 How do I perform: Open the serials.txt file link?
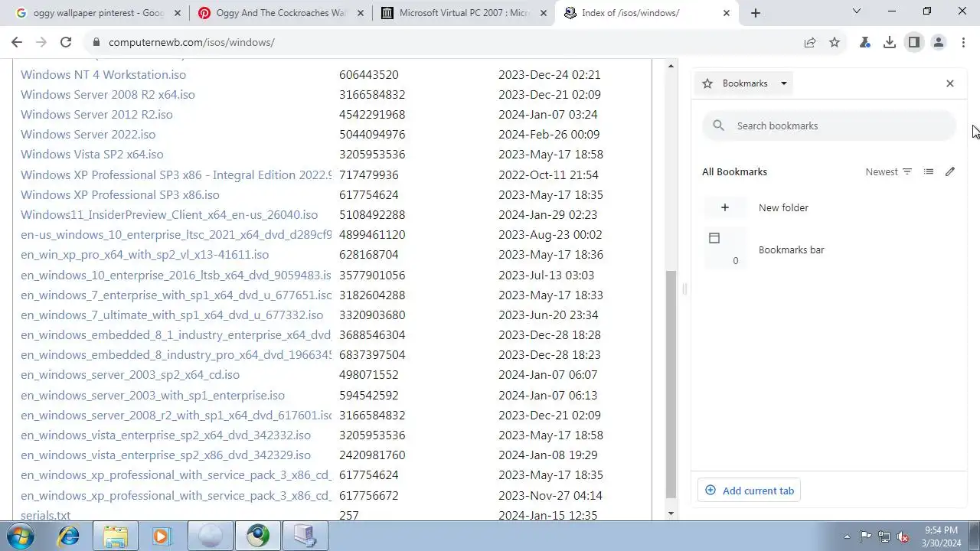(45, 515)
